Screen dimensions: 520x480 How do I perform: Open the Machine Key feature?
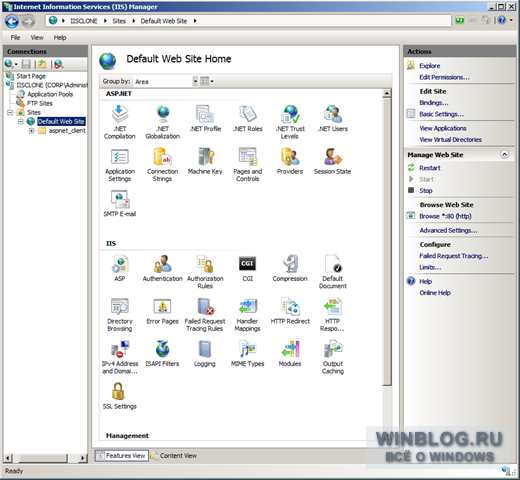tap(205, 161)
